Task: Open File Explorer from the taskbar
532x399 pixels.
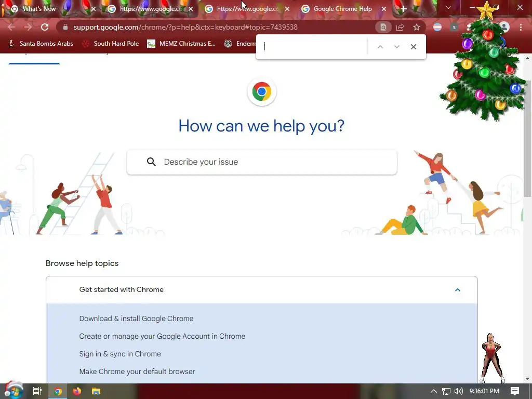Action: click(96, 391)
